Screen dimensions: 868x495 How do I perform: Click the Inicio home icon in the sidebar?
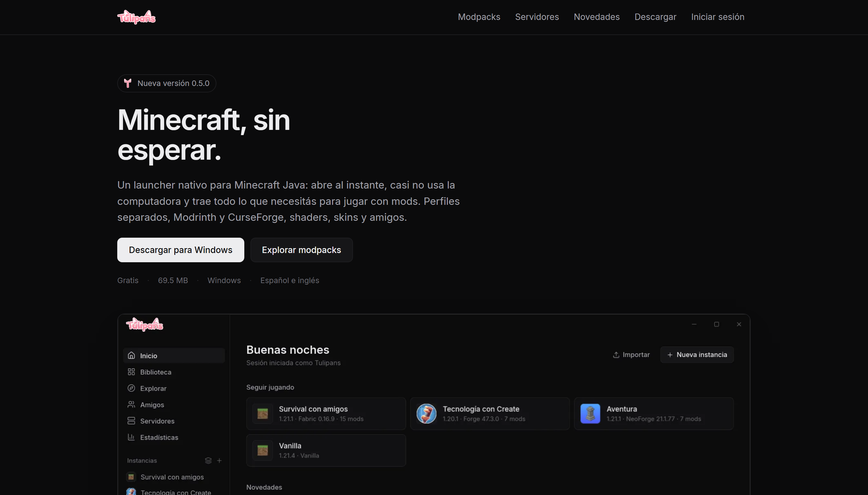[x=131, y=356]
